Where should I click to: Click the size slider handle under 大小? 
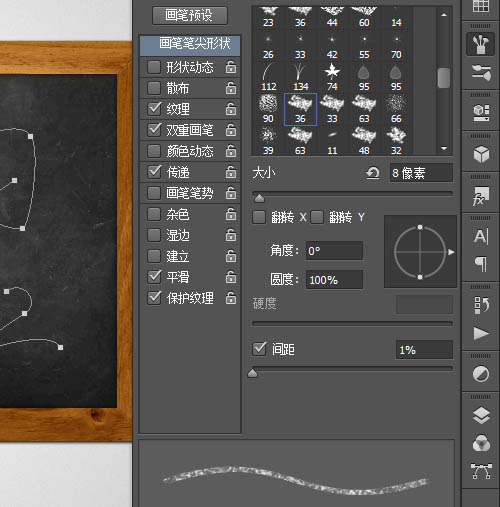(x=259, y=199)
